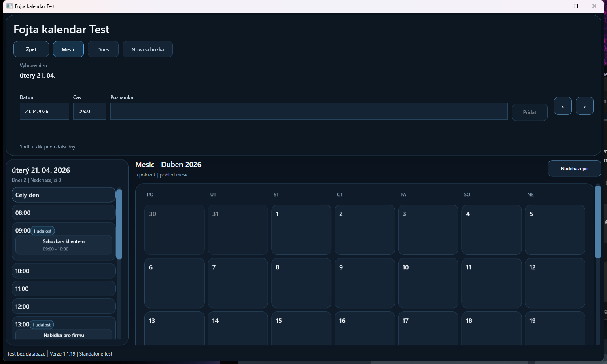Viewport: 607px width, 364px height.
Task: Select day 5 in month grid
Action: (x=555, y=230)
